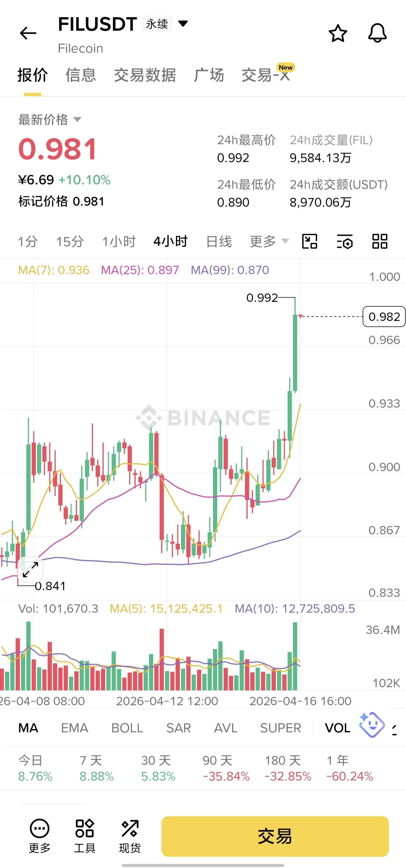Tap the 0.841 low price annotation
This screenshot has width=406, height=868.
[50, 586]
